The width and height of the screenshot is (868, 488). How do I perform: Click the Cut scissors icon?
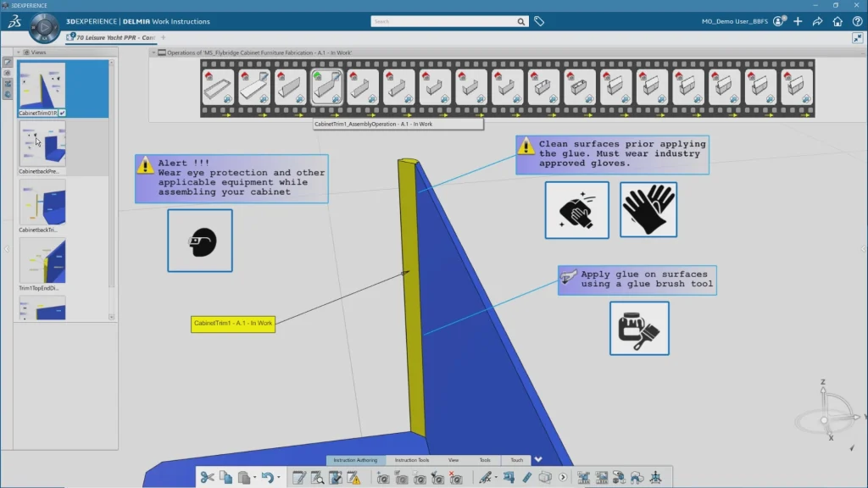[x=207, y=478]
